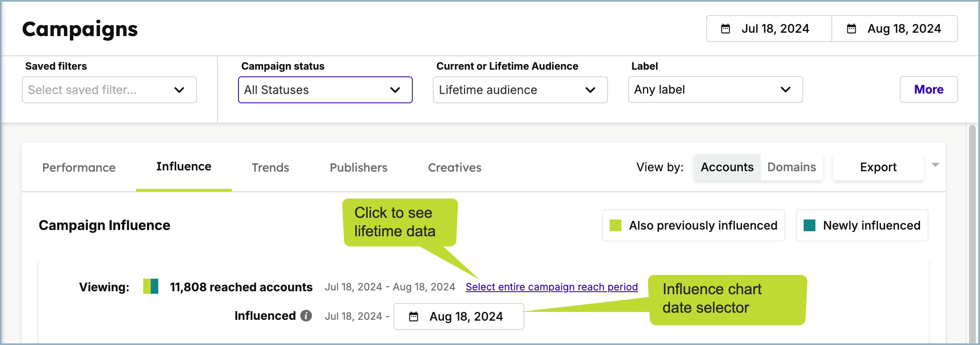Switch to the Performance tab
The width and height of the screenshot is (980, 345).
pos(79,167)
